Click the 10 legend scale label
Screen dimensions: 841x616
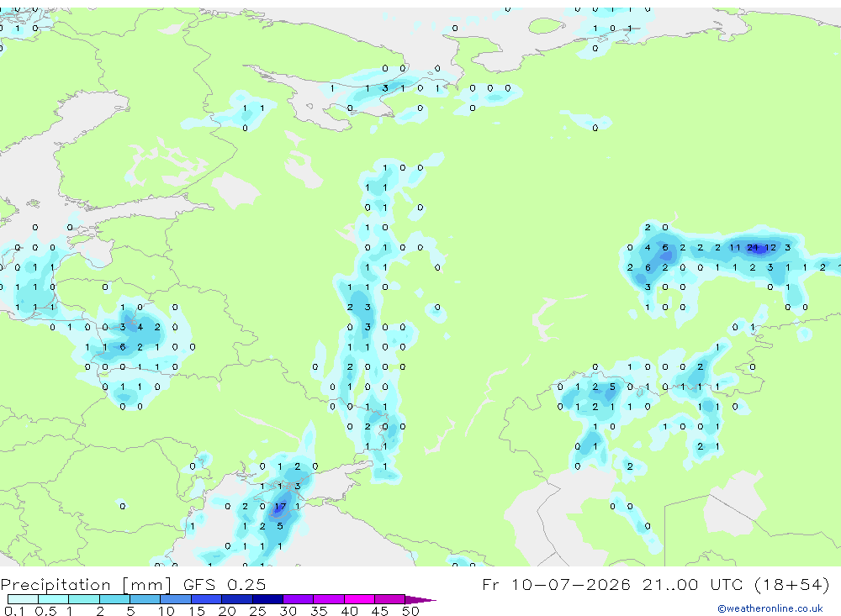167,611
